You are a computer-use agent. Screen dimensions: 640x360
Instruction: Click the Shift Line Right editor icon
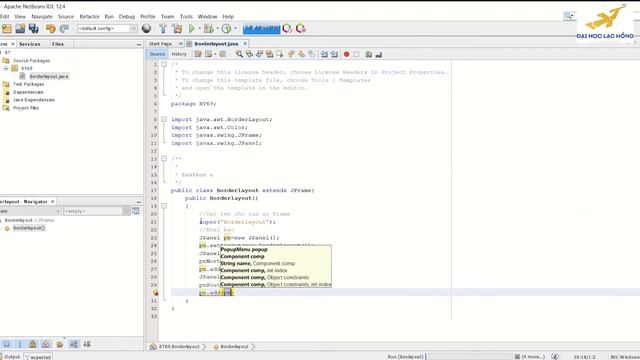(334, 54)
